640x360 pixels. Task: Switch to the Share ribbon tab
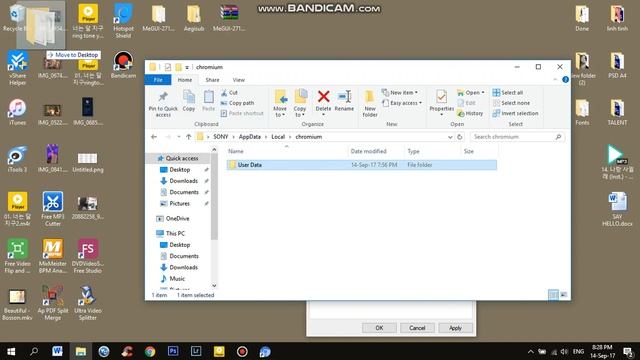click(212, 80)
